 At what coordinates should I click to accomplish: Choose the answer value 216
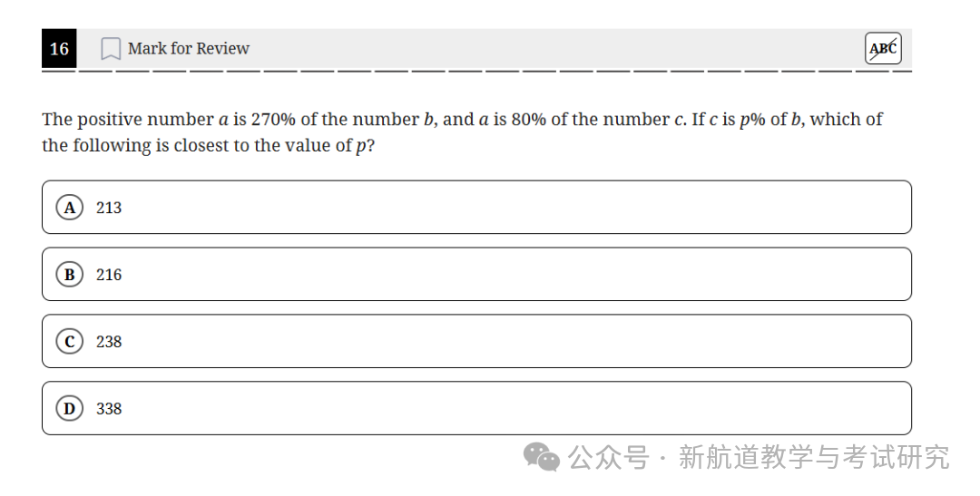109,274
